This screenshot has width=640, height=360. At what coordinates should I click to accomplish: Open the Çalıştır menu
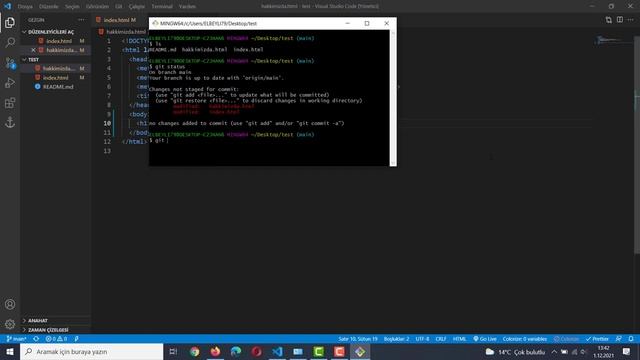click(x=137, y=7)
